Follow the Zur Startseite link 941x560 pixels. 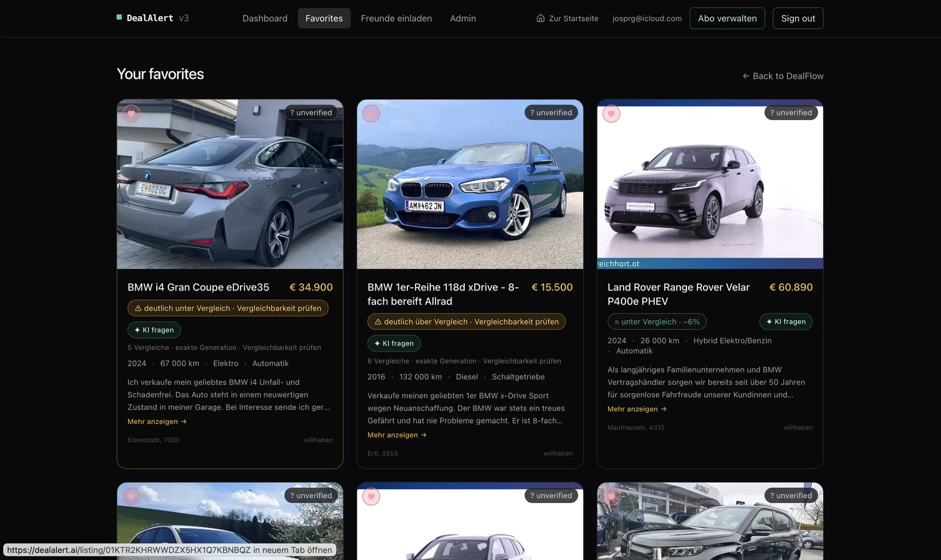[568, 18]
